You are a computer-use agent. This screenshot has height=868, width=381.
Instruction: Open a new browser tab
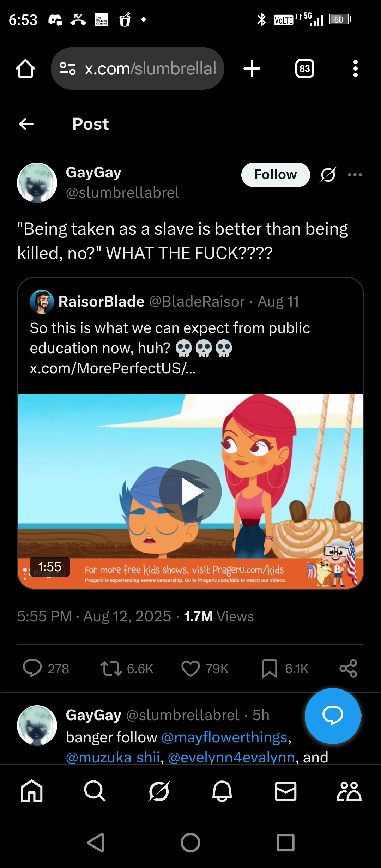(x=252, y=68)
